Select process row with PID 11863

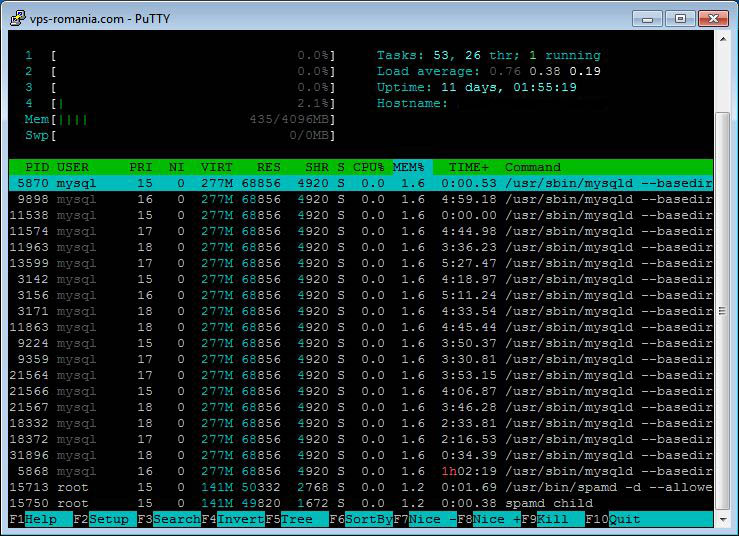(x=361, y=327)
